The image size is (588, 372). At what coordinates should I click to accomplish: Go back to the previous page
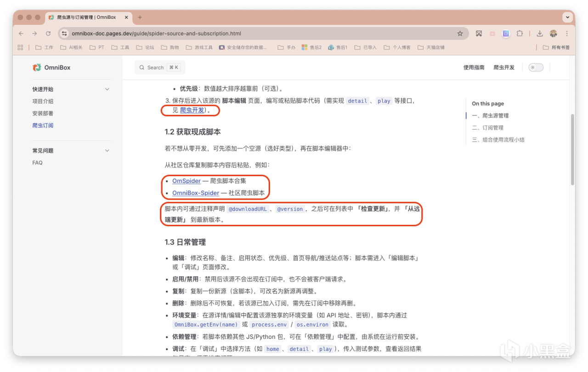21,34
